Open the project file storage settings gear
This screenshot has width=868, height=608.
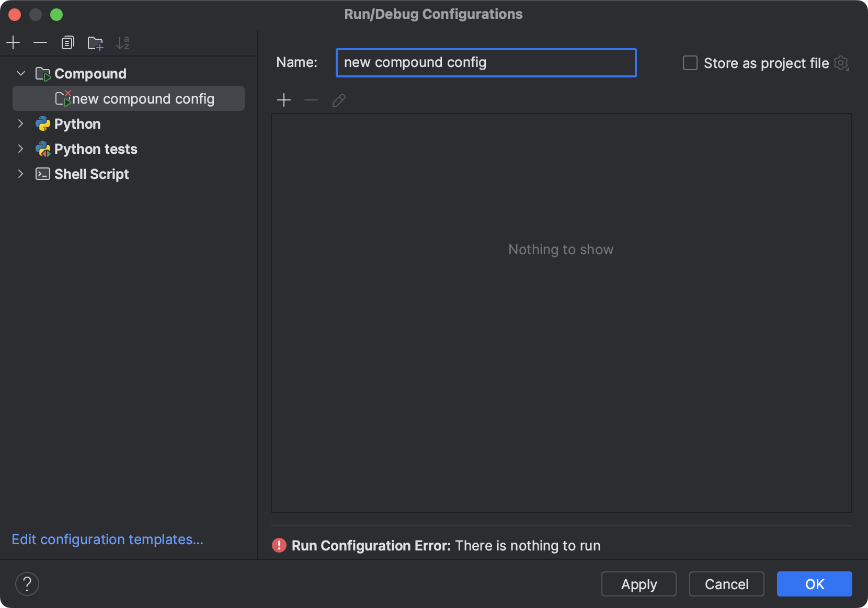click(x=842, y=63)
